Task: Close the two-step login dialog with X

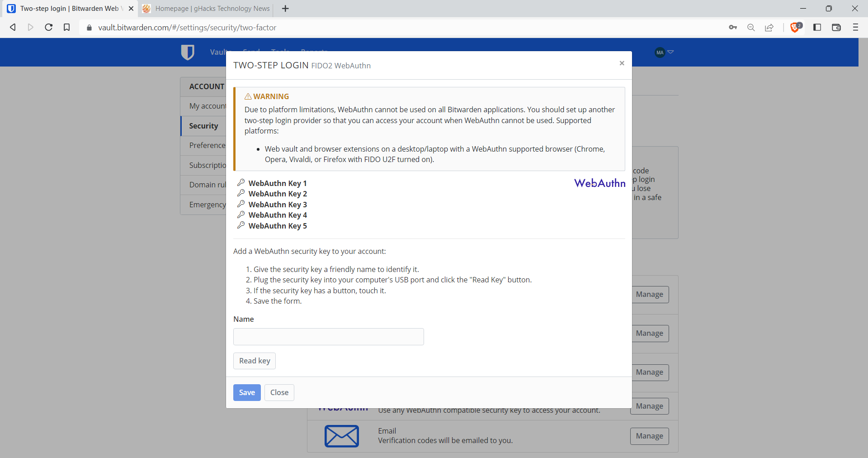Action: pyautogui.click(x=622, y=63)
